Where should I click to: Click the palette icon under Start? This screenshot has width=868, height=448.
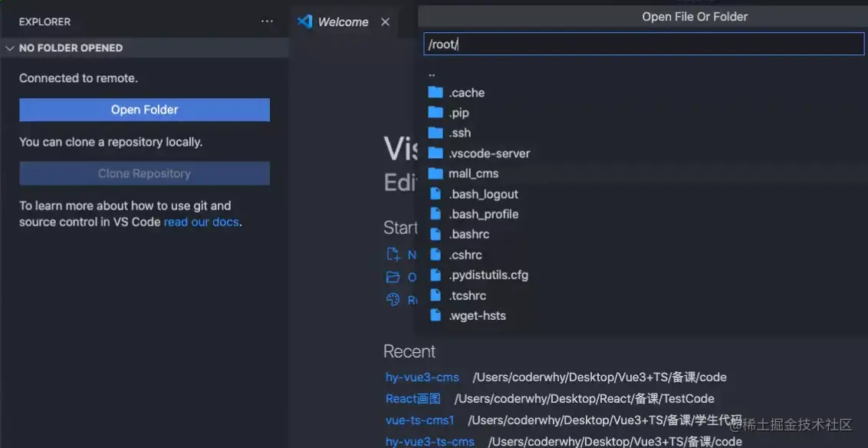click(393, 299)
